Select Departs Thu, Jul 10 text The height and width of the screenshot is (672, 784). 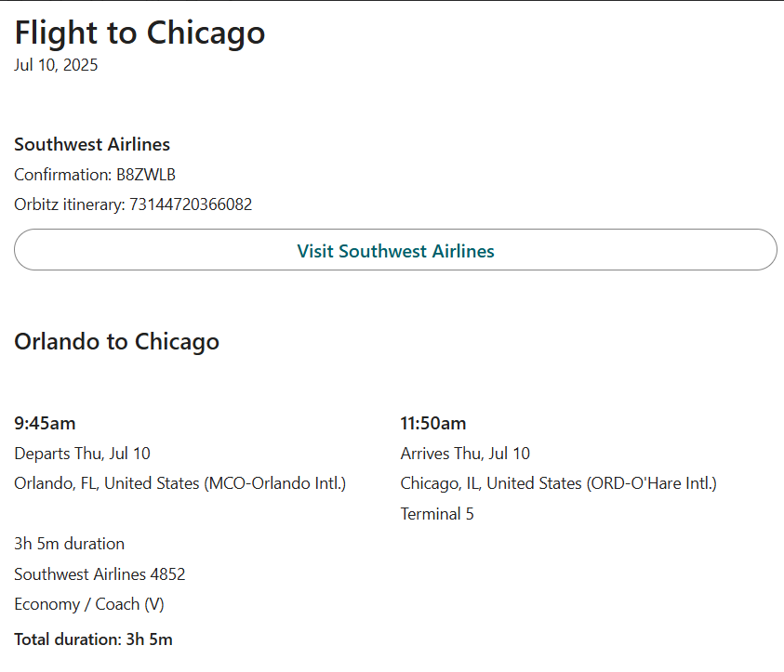[x=82, y=454]
